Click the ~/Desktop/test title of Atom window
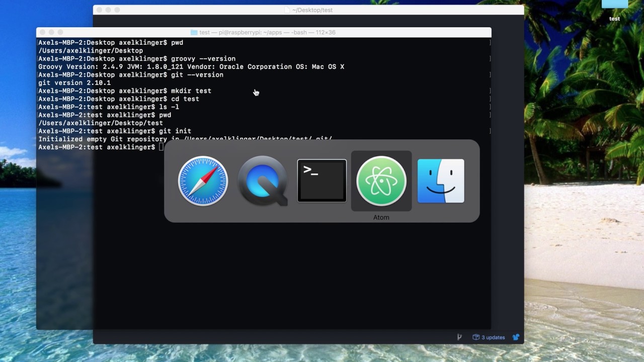This screenshot has height=362, width=644. pyautogui.click(x=312, y=10)
